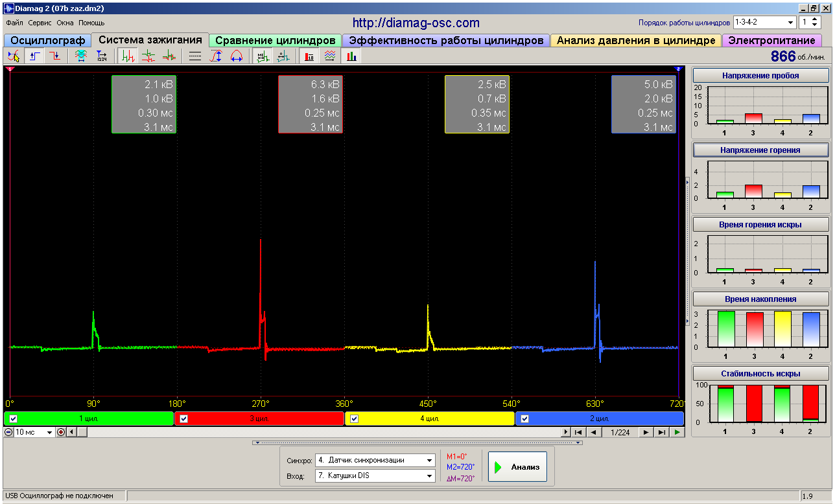Image resolution: width=835 pixels, height=504 pixels.
Task: Switch to Анализ давления в цилиндре tab
Action: tap(636, 40)
